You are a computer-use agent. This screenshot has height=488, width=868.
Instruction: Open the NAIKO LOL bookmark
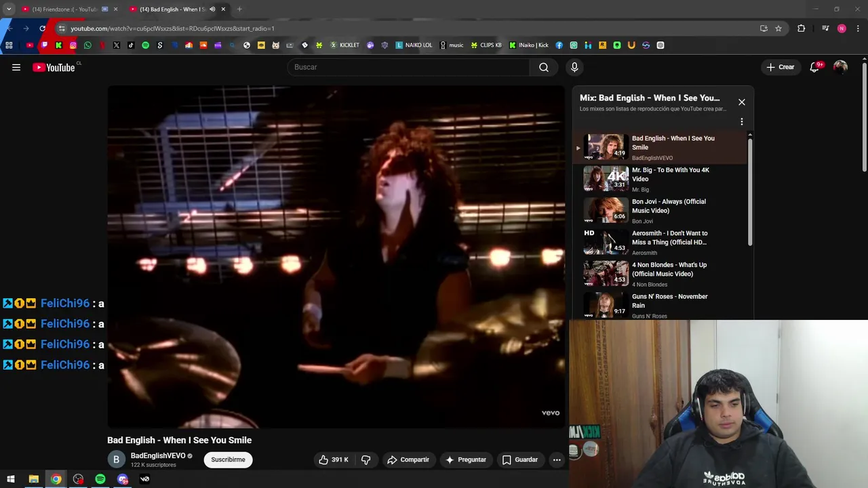(414, 45)
